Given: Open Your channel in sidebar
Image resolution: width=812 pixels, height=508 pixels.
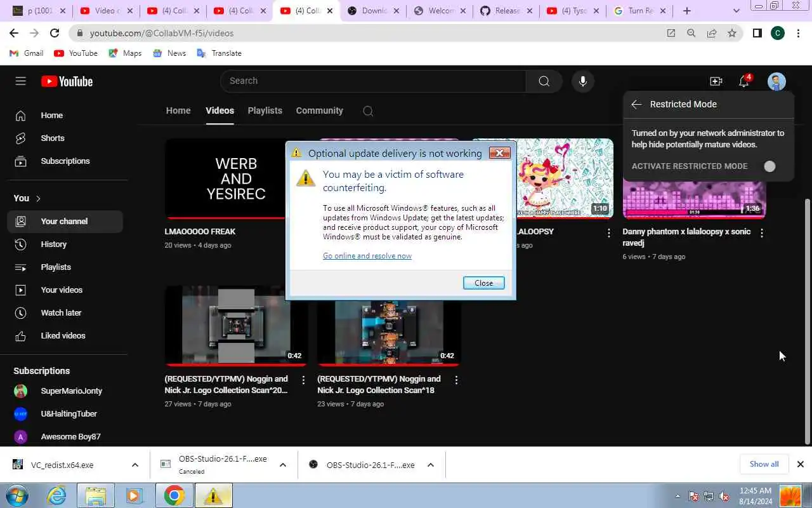Looking at the screenshot, I should pyautogui.click(x=65, y=221).
